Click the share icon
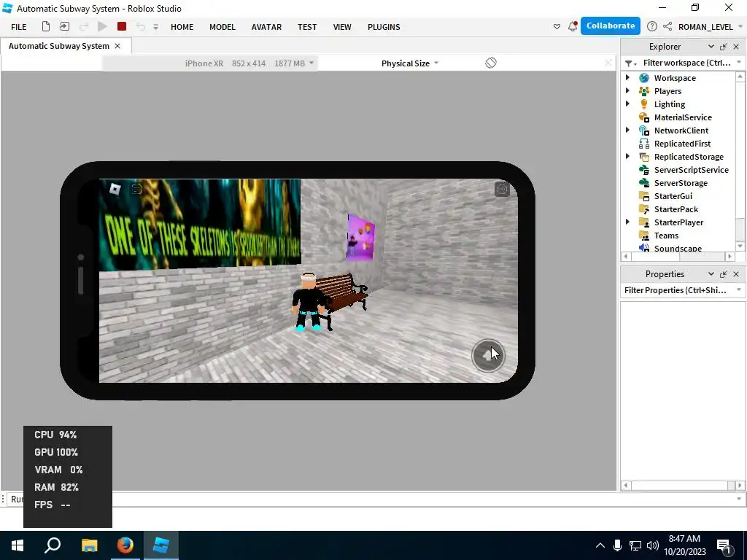747x560 pixels. (667, 27)
